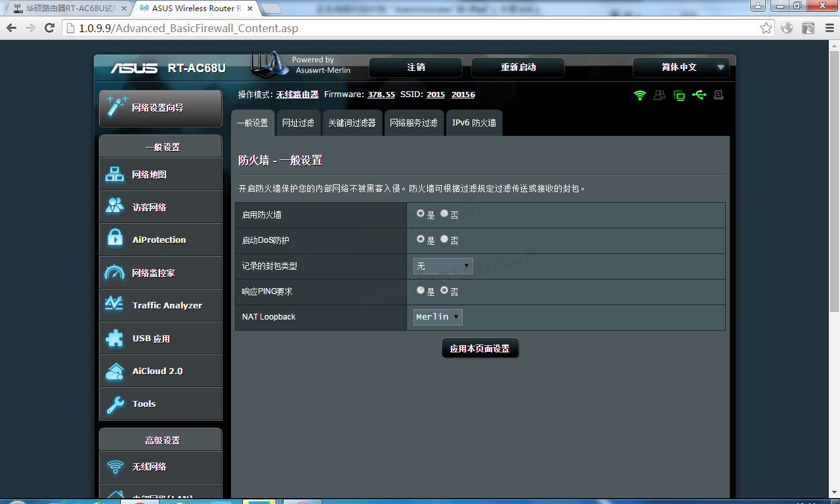Select 是 for DoS protection
Viewport: 840px width, 504px height.
(421, 240)
